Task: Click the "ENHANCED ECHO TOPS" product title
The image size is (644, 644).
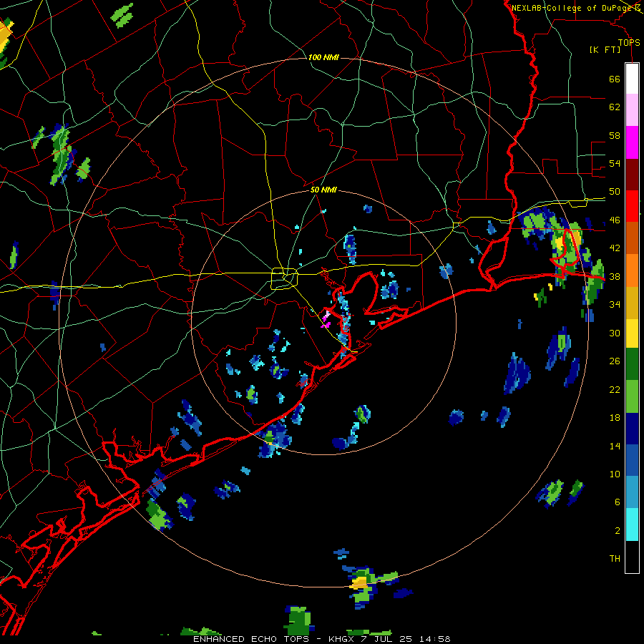Action: click(251, 639)
